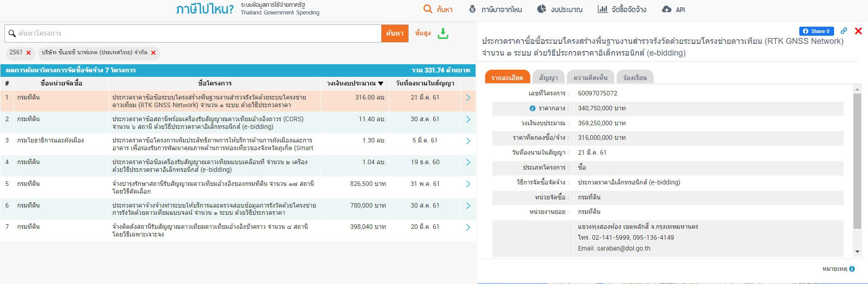The height and width of the screenshot is (284, 868).
Task: Click the info icon beside ราคากลาง
Action: (533, 109)
